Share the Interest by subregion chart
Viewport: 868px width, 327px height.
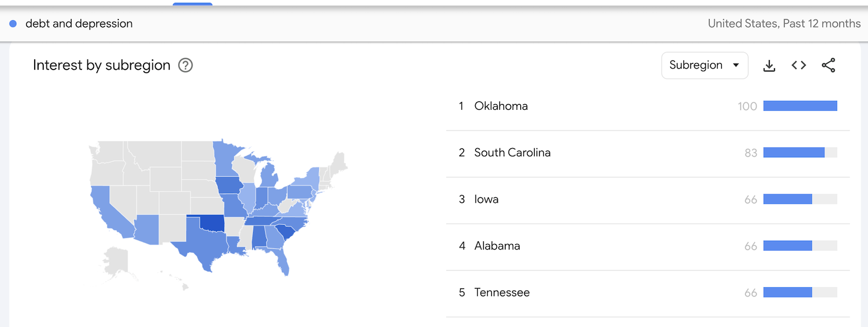(828, 66)
